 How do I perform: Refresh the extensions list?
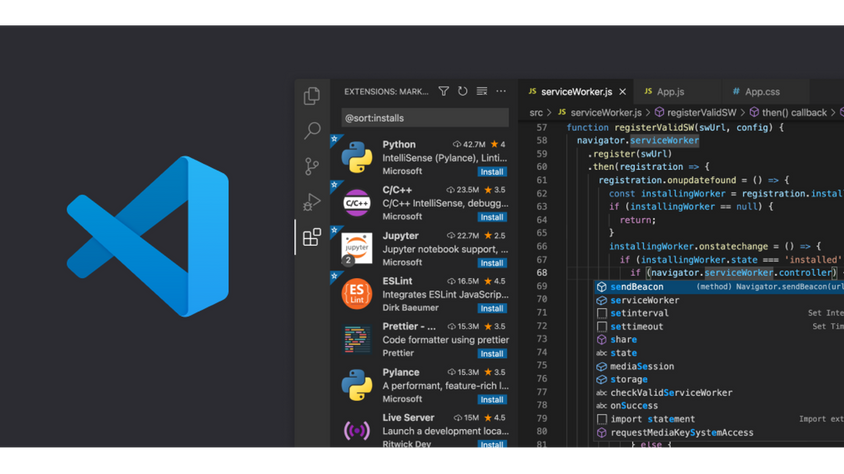(x=462, y=91)
